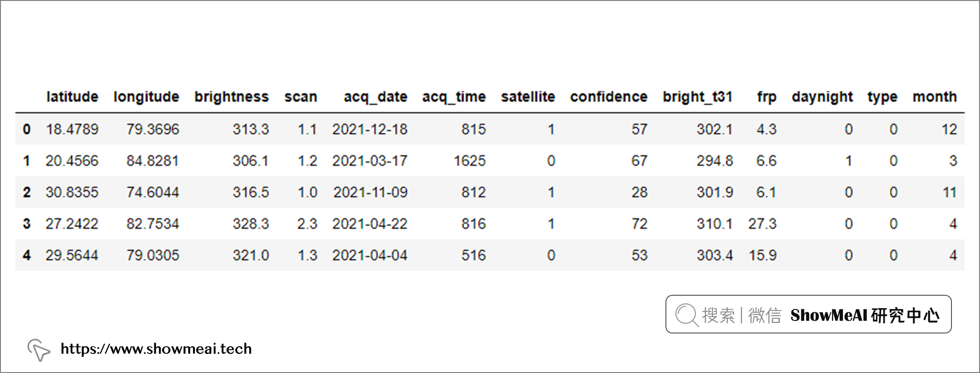
Task: Select the 微信 label in the search box
Action: click(x=765, y=315)
